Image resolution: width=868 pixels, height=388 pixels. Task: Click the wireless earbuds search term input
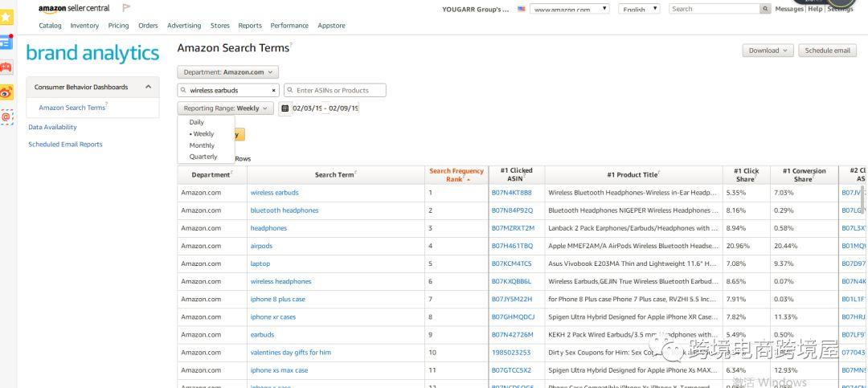(228, 90)
